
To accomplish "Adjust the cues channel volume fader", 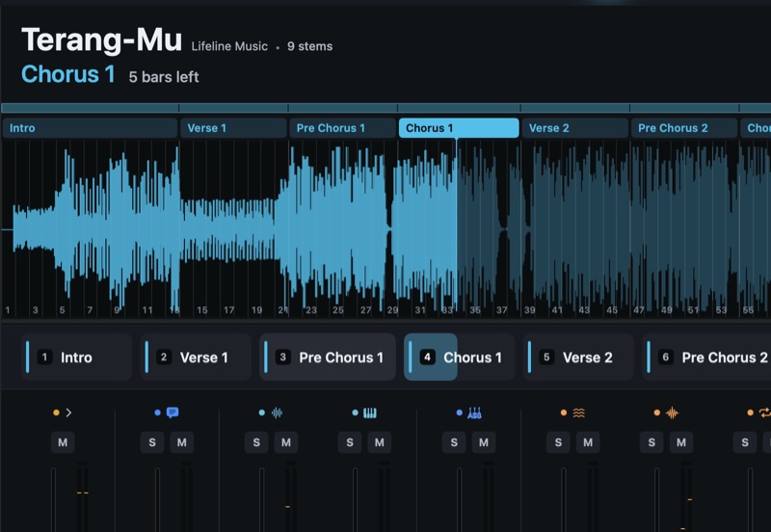I will 157,499.
